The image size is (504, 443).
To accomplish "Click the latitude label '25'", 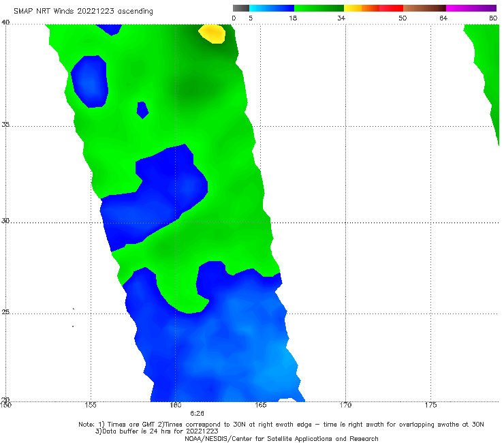I will click(x=5, y=312).
